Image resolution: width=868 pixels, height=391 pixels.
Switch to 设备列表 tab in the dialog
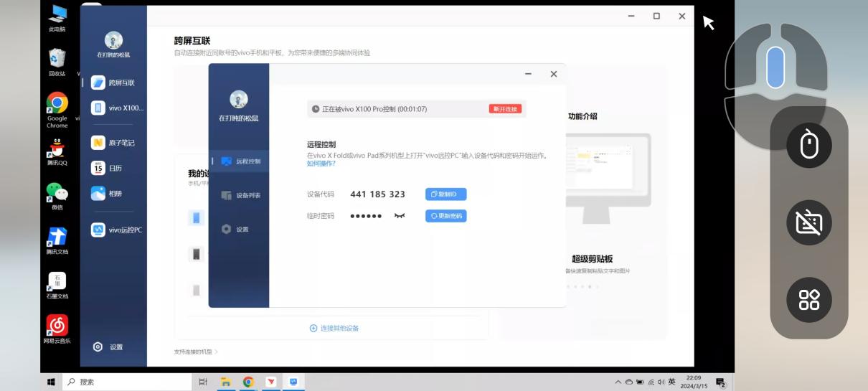tap(240, 195)
